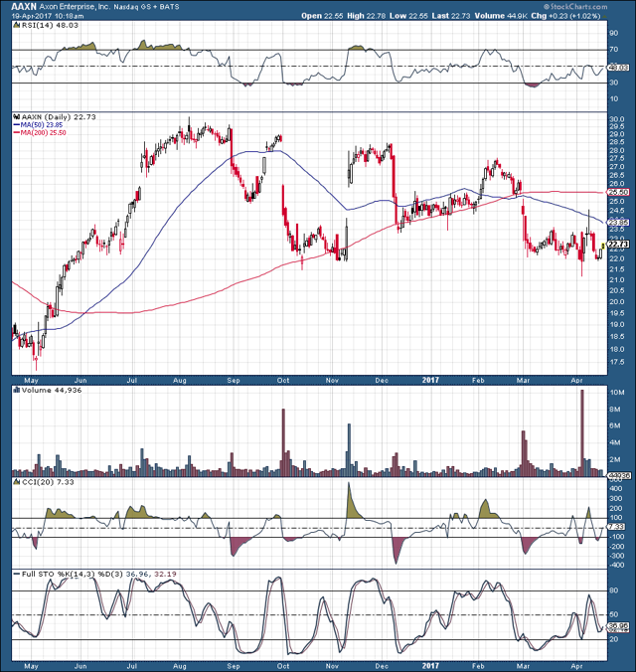
Task: Click the Aug label under the price chart
Action: [180, 380]
